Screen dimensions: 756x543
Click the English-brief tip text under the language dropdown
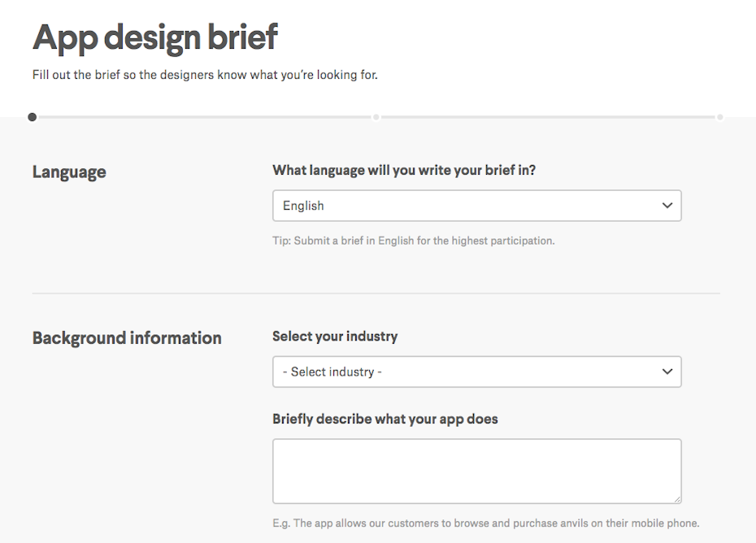point(413,241)
